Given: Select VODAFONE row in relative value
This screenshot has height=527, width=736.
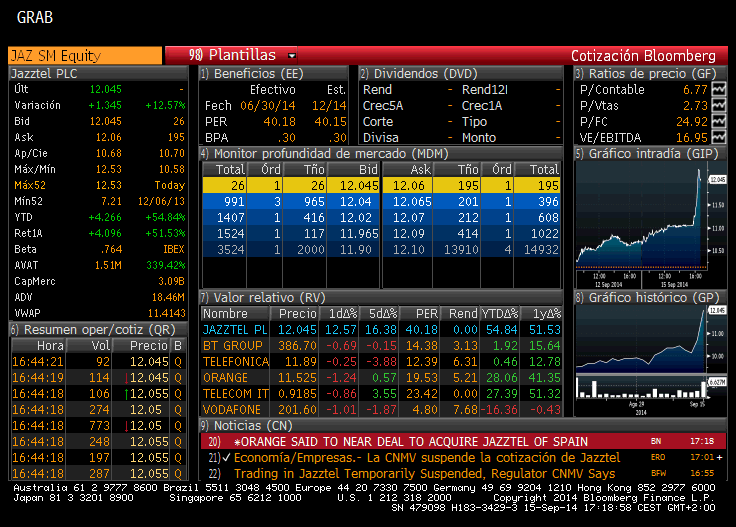Looking at the screenshot, I should point(381,409).
